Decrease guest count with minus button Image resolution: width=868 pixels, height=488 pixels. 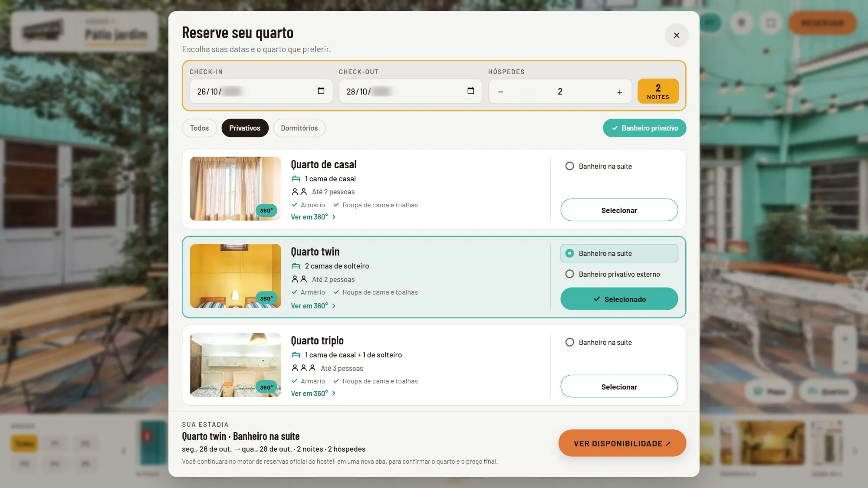tap(500, 92)
